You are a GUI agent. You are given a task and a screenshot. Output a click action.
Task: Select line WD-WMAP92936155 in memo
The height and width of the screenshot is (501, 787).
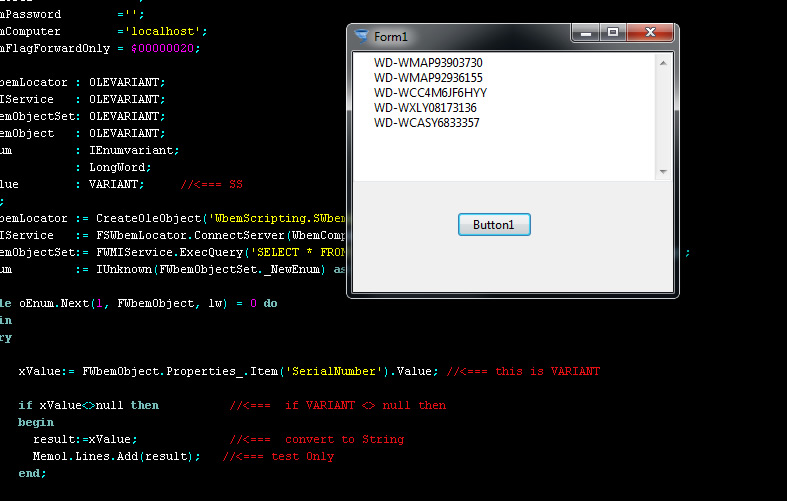click(x=428, y=78)
